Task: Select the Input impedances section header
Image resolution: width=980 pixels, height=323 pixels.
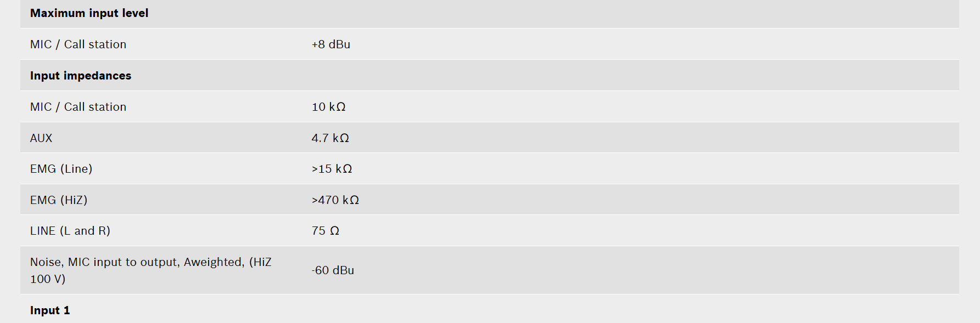Action: 81,76
